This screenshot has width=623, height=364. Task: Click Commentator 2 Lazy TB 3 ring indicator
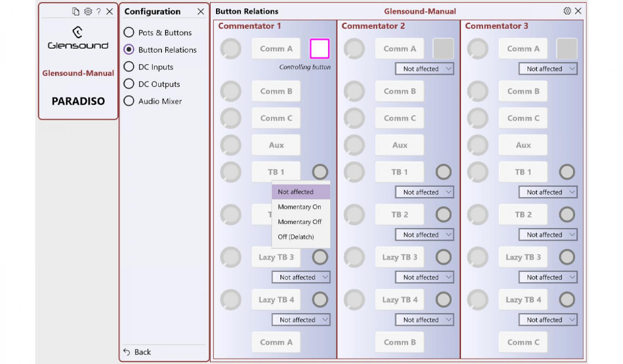click(443, 257)
